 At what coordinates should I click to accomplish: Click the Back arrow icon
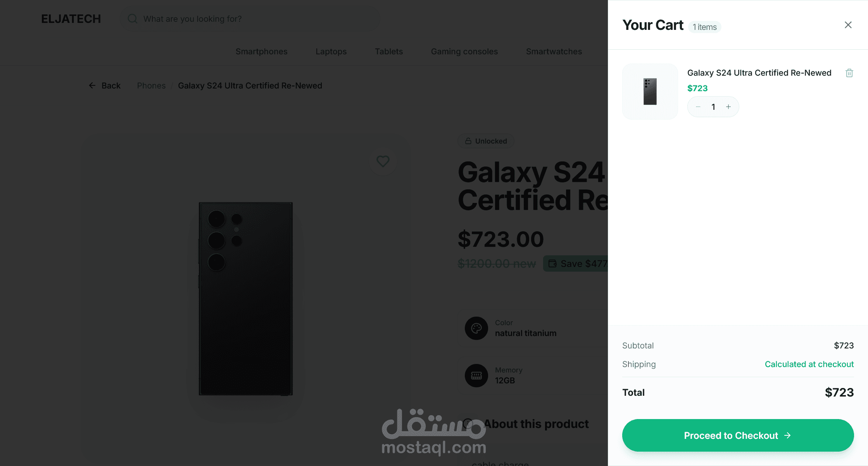click(92, 85)
